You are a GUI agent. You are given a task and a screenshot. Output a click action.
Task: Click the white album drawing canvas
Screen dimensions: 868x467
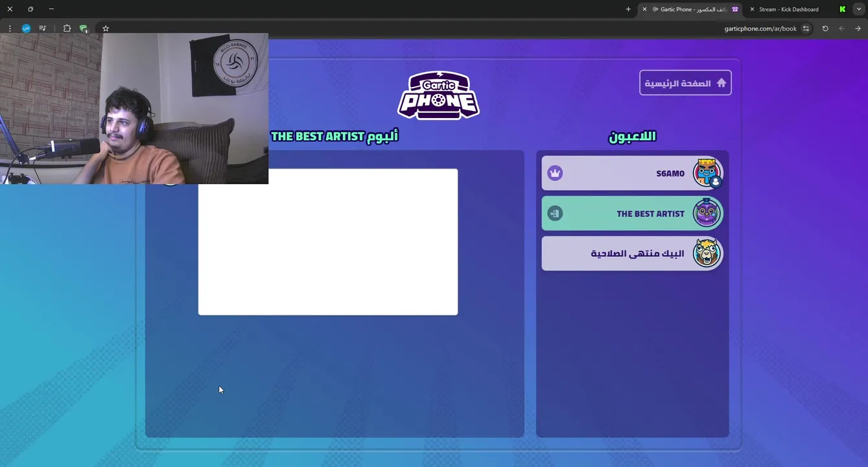pos(328,242)
